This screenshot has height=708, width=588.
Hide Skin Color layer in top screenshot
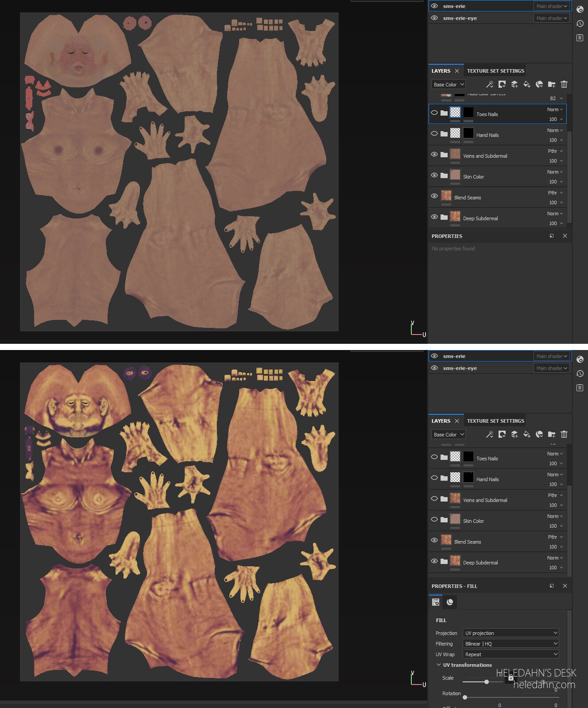[434, 175]
